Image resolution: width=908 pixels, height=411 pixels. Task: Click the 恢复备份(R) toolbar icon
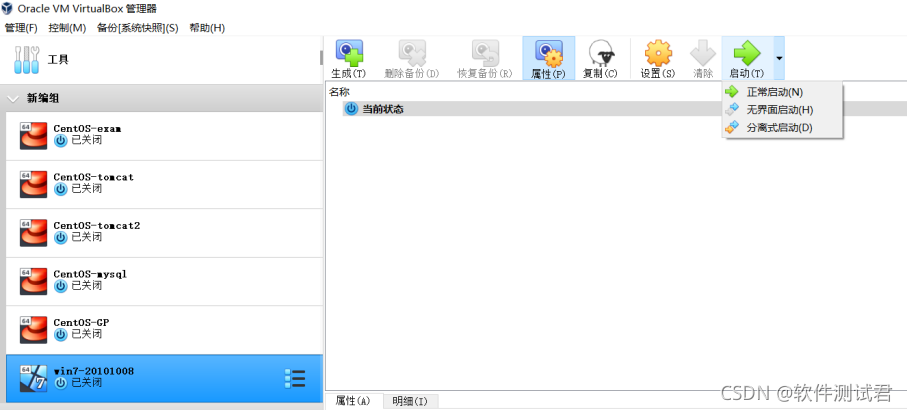point(485,53)
